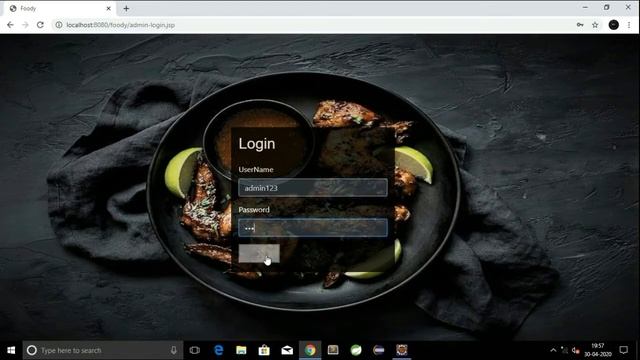This screenshot has height=360, width=640.
Task: Open the notification center icon
Action: click(623, 350)
